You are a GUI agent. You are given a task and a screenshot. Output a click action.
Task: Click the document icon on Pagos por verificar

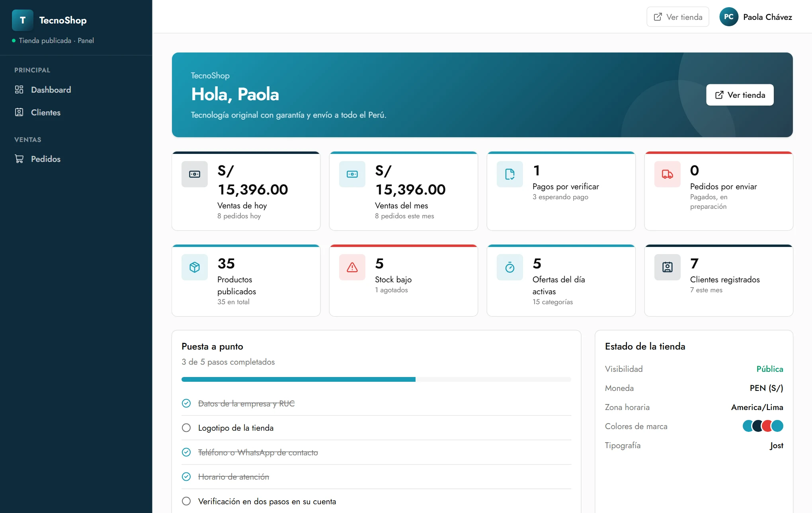coord(510,174)
